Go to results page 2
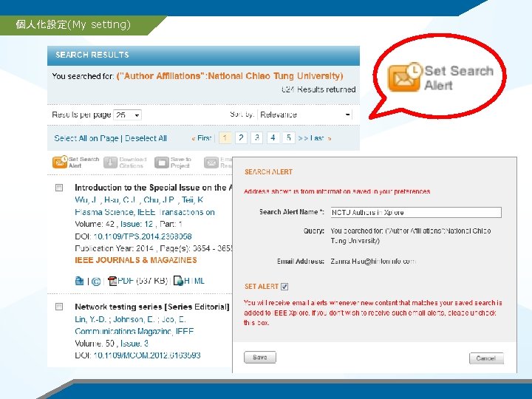The height and width of the screenshot is (399, 532). (241, 137)
